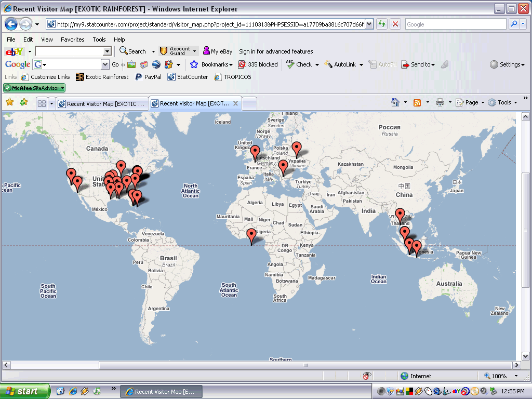Switch to the first Recent Visitor Map tab
This screenshot has height=399, width=532.
click(x=102, y=103)
